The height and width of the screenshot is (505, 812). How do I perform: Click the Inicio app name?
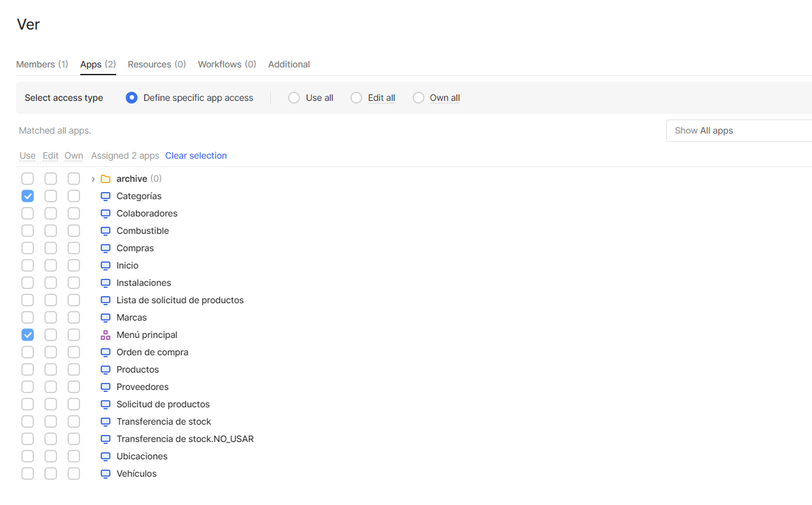(x=127, y=265)
